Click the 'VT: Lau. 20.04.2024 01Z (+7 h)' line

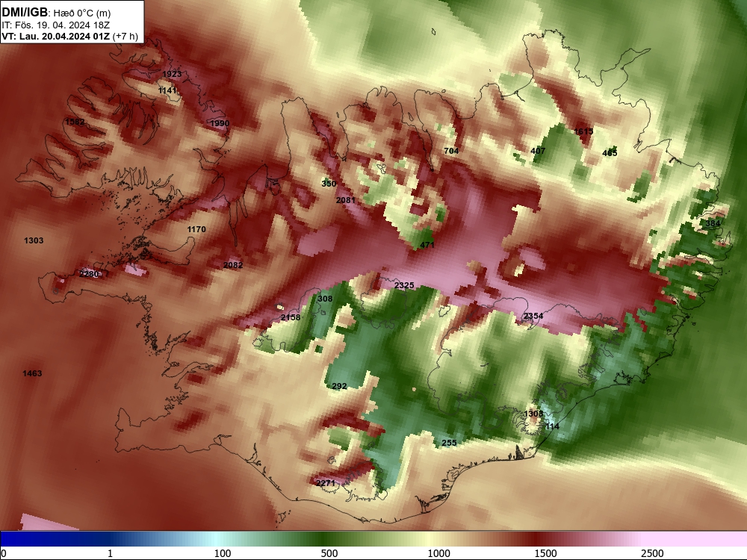[69, 36]
